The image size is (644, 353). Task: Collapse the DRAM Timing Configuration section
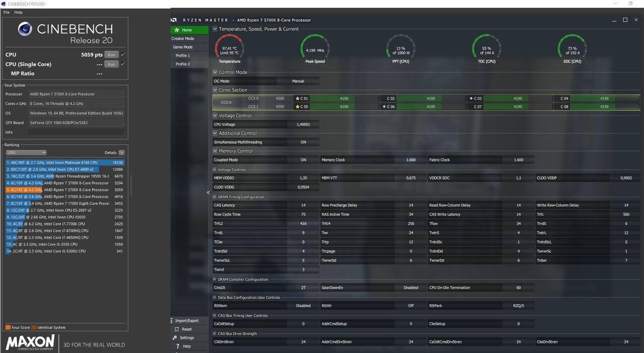[x=215, y=197]
